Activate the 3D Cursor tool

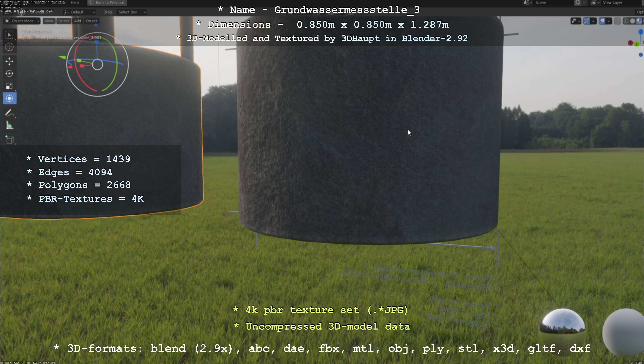point(9,47)
